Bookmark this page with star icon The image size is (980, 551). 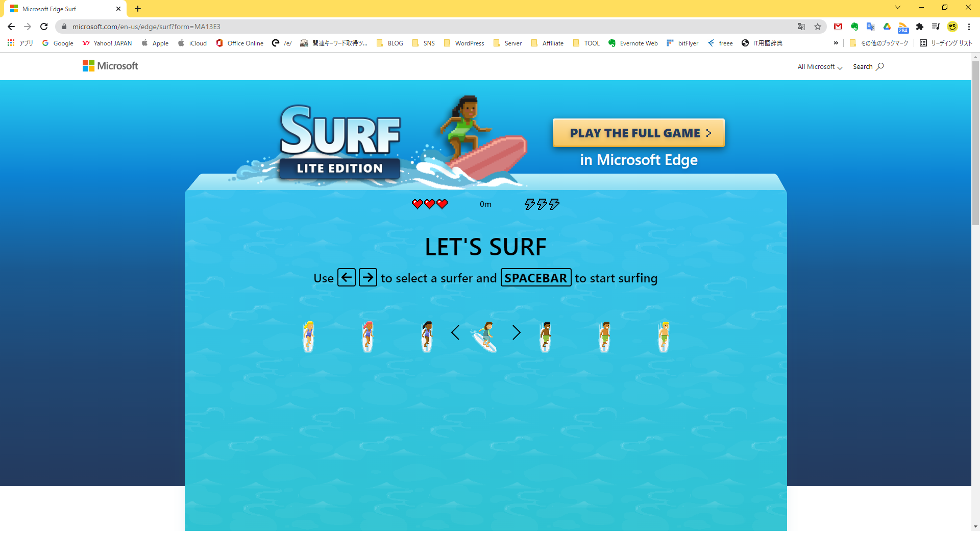click(818, 27)
